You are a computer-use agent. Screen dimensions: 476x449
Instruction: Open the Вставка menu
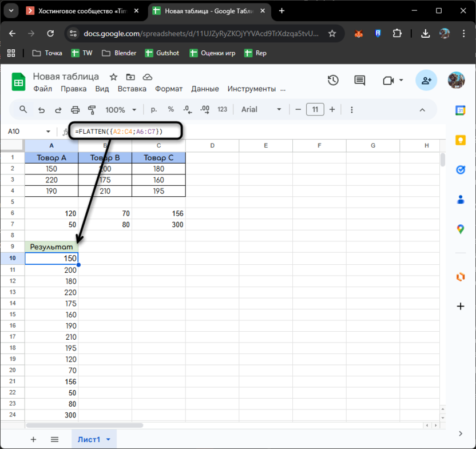coord(132,89)
